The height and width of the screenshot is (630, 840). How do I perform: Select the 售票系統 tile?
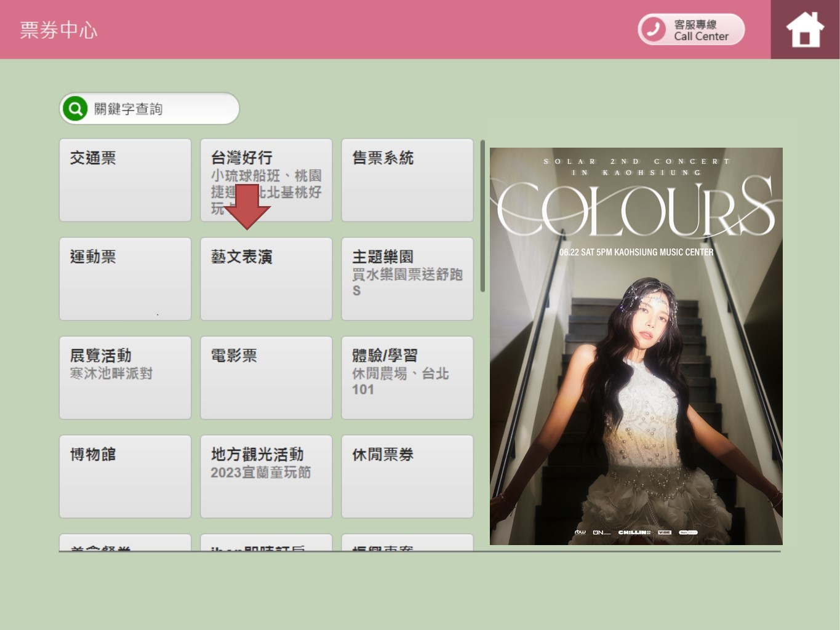click(407, 180)
